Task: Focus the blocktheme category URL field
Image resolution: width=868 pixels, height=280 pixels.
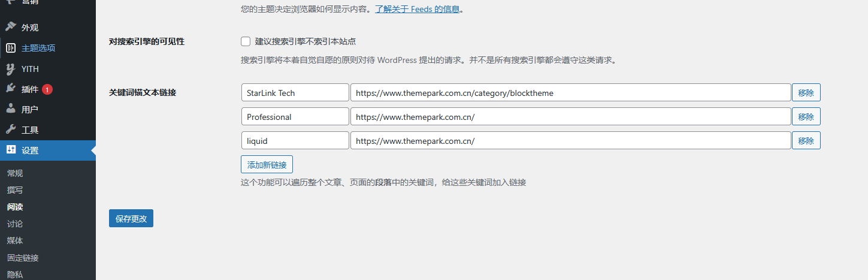Action: pos(571,93)
